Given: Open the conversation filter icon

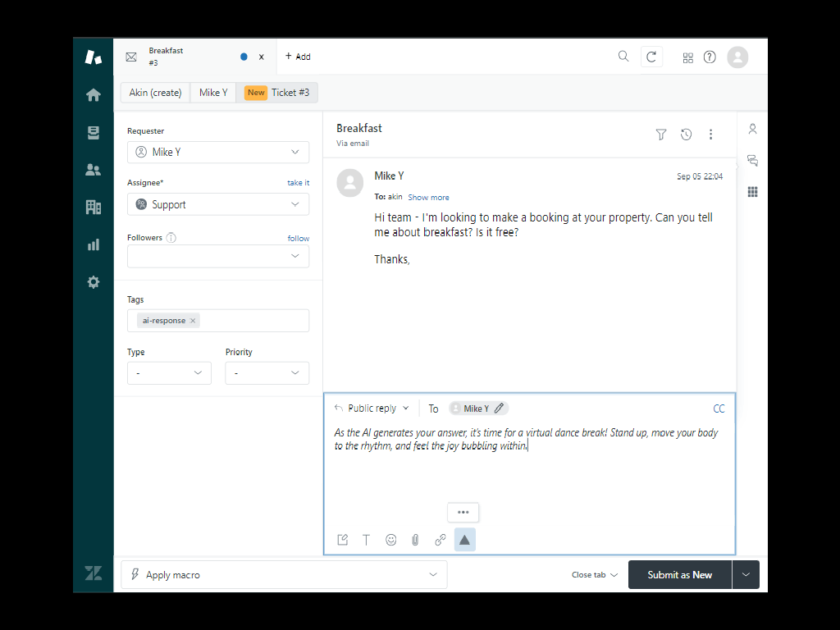Looking at the screenshot, I should coord(661,135).
